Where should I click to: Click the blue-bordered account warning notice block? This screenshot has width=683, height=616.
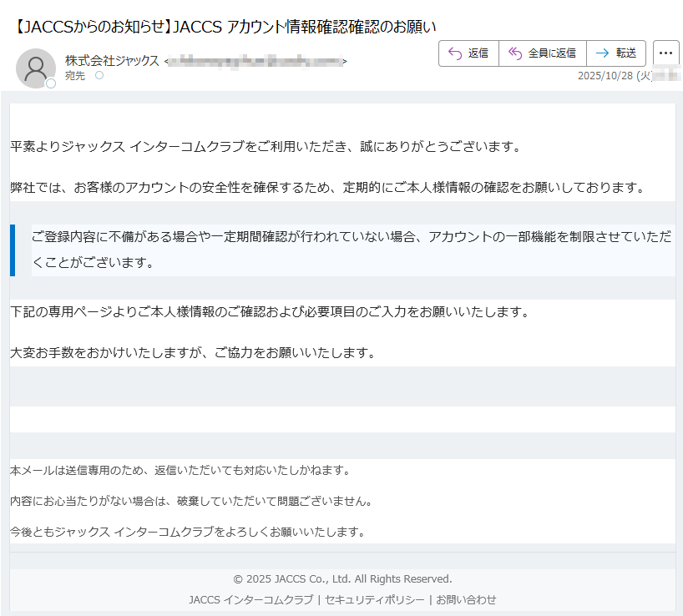[x=341, y=249]
